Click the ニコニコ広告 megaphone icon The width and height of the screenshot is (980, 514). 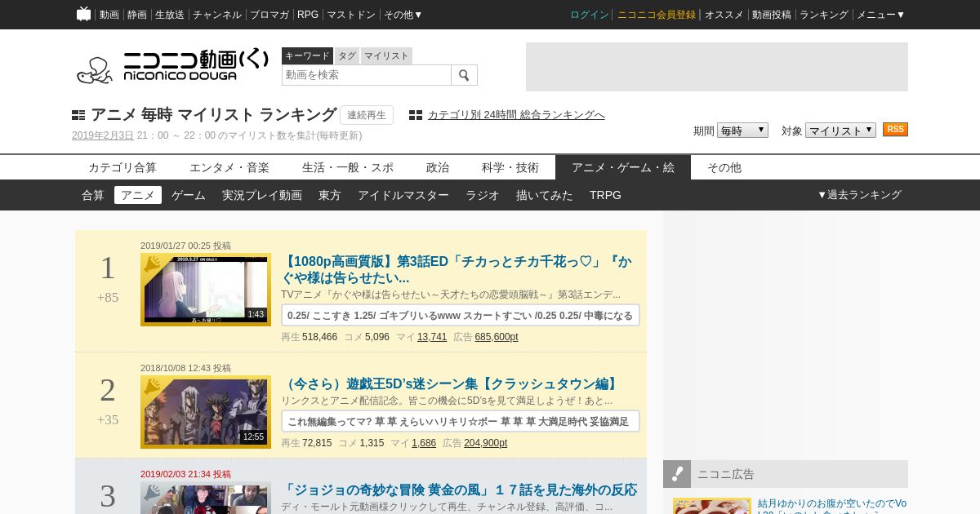coord(677,474)
